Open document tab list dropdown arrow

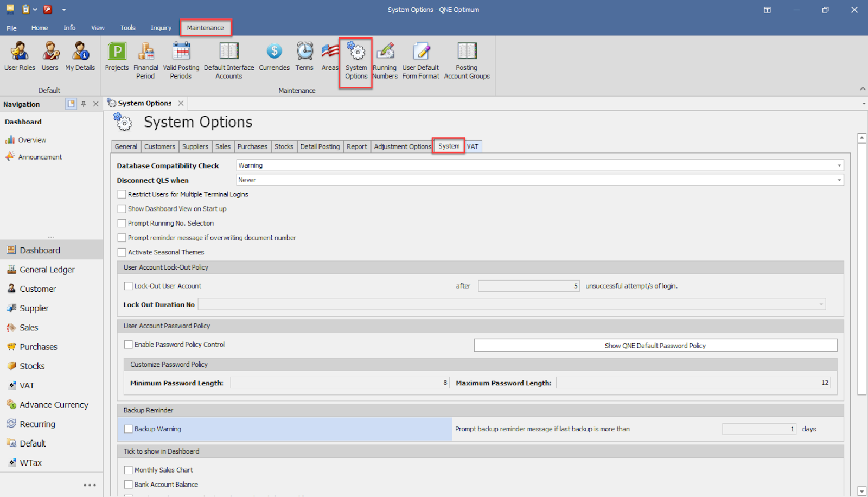(x=863, y=104)
